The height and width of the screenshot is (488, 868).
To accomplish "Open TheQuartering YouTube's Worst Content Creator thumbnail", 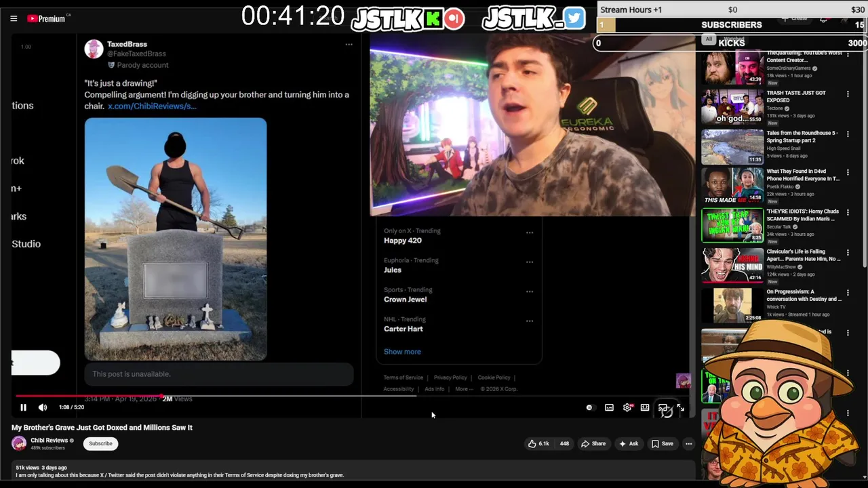I will [x=732, y=67].
